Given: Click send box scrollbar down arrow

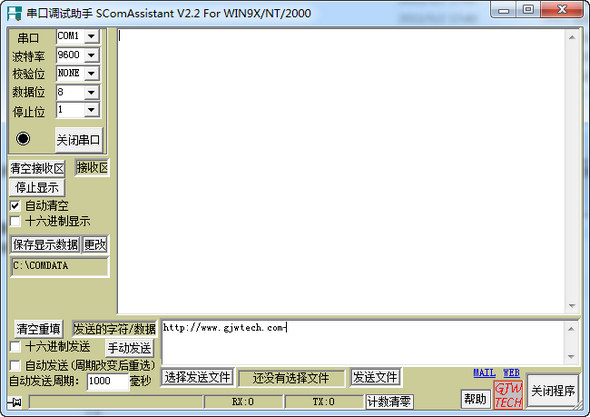Looking at the screenshot, I should click(x=571, y=356).
